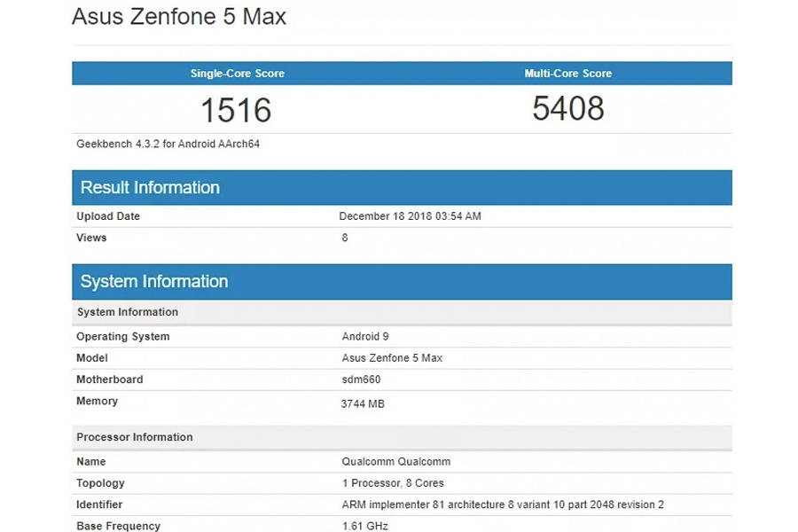Click the multi-core score 5408
This screenshot has height=532, width=798.
(x=567, y=110)
